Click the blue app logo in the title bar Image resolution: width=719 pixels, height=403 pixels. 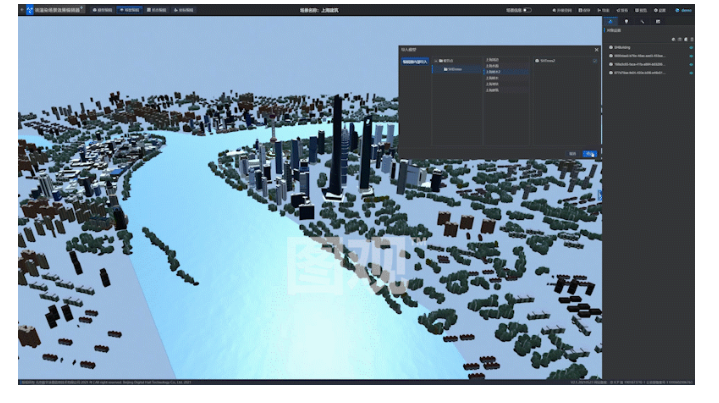[30, 10]
